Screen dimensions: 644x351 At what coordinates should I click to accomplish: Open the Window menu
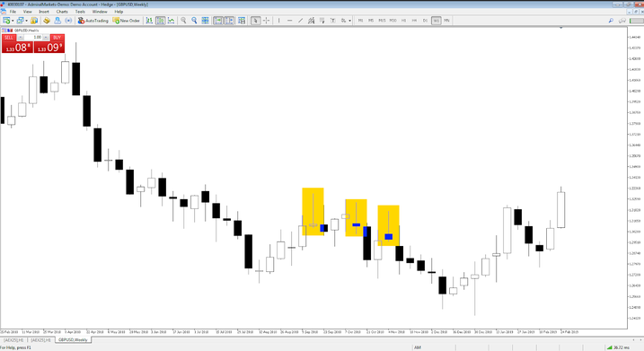coord(100,12)
